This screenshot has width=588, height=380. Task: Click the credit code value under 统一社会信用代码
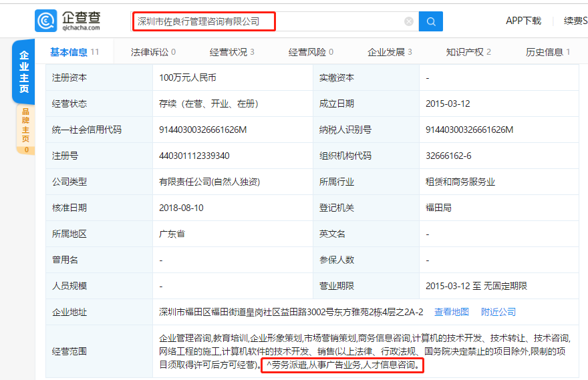coord(203,130)
